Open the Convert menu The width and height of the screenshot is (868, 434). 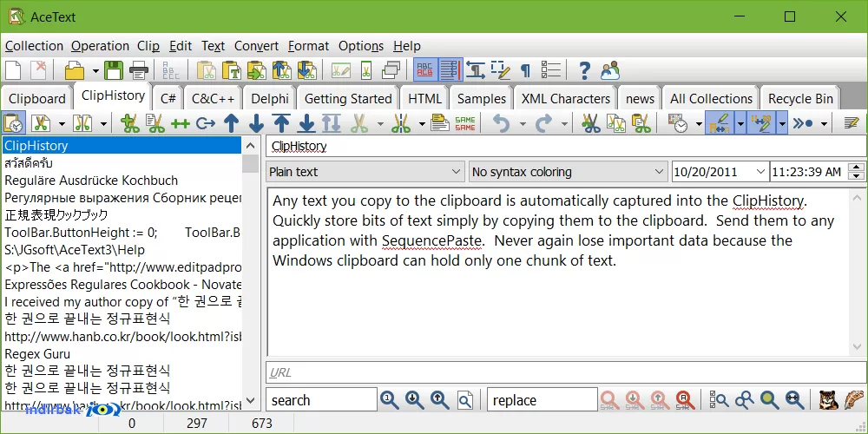click(x=256, y=46)
